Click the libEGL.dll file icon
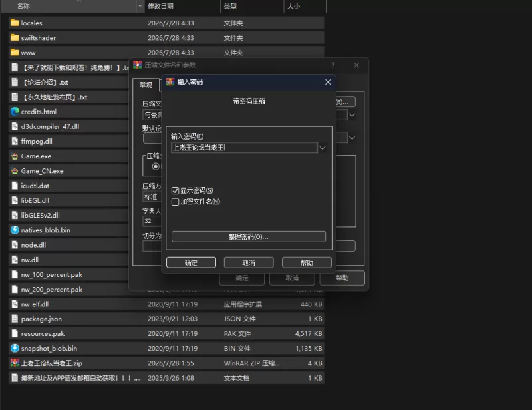 [x=15, y=200]
